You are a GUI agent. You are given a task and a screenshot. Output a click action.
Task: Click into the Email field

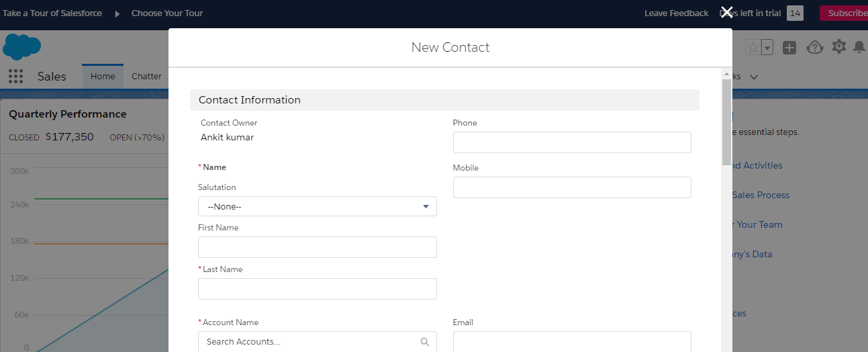(x=572, y=342)
